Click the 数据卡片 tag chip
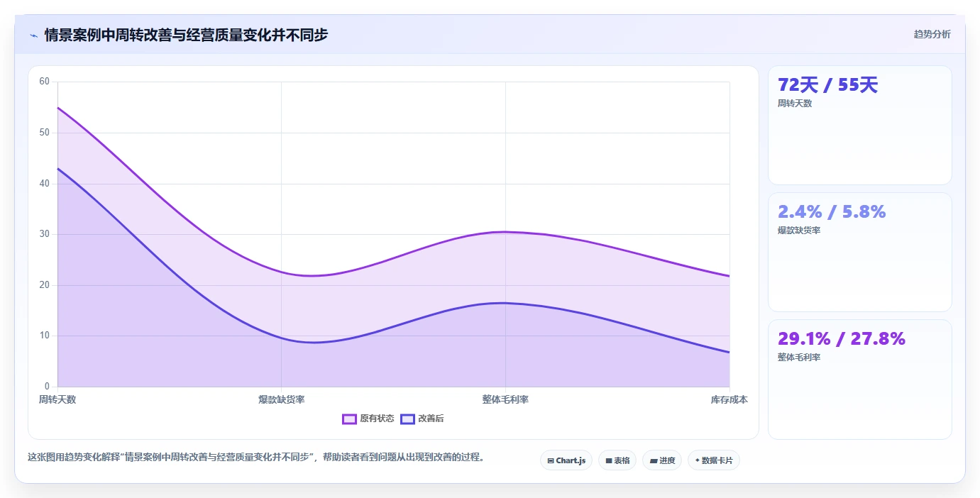980x498 pixels. [714, 460]
